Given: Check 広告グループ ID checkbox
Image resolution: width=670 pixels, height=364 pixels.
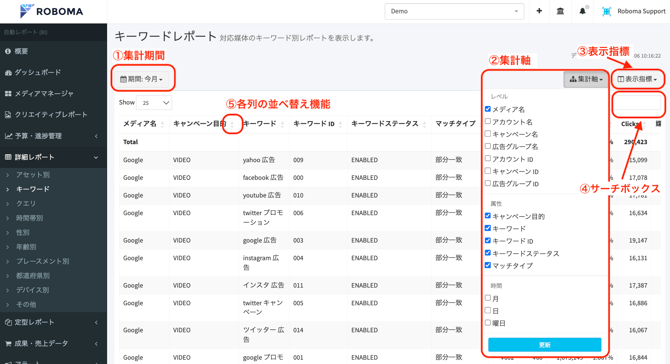Looking at the screenshot, I should click(x=488, y=183).
